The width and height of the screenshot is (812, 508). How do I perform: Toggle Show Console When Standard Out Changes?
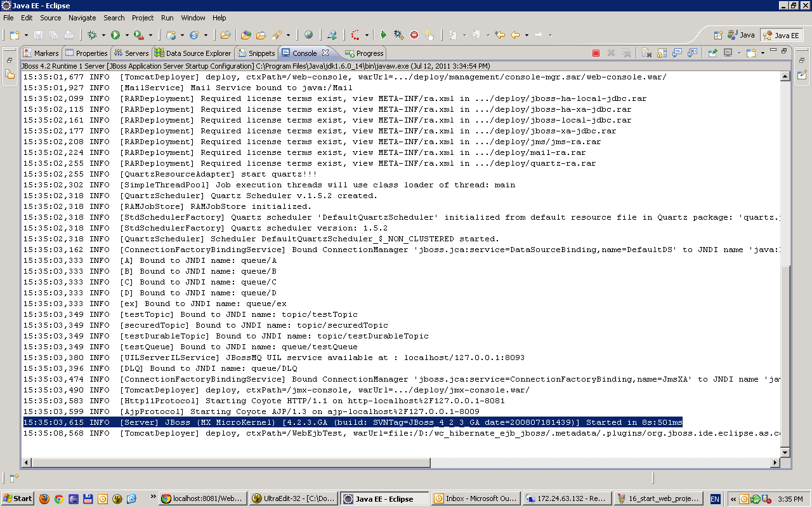tap(676, 53)
